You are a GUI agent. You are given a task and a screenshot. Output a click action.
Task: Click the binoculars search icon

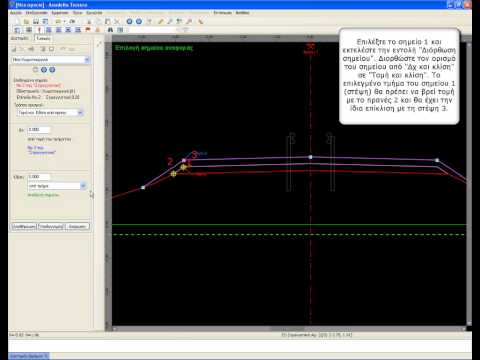click(110, 30)
